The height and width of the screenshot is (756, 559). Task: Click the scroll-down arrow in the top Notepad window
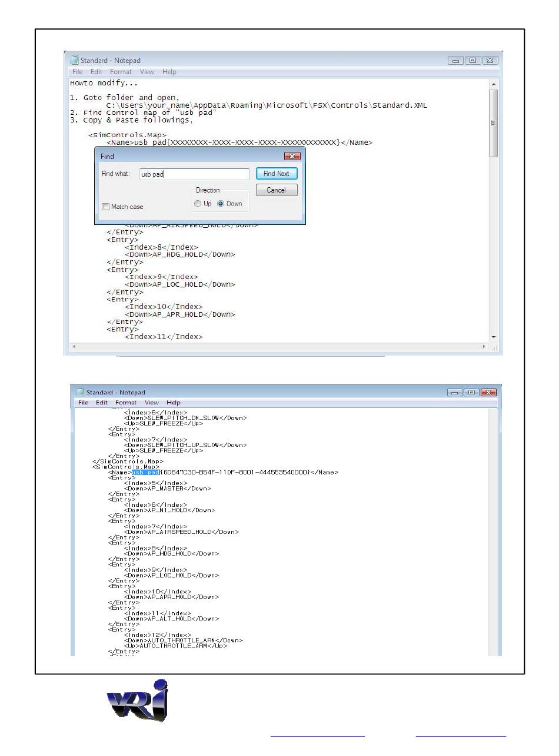(x=493, y=337)
